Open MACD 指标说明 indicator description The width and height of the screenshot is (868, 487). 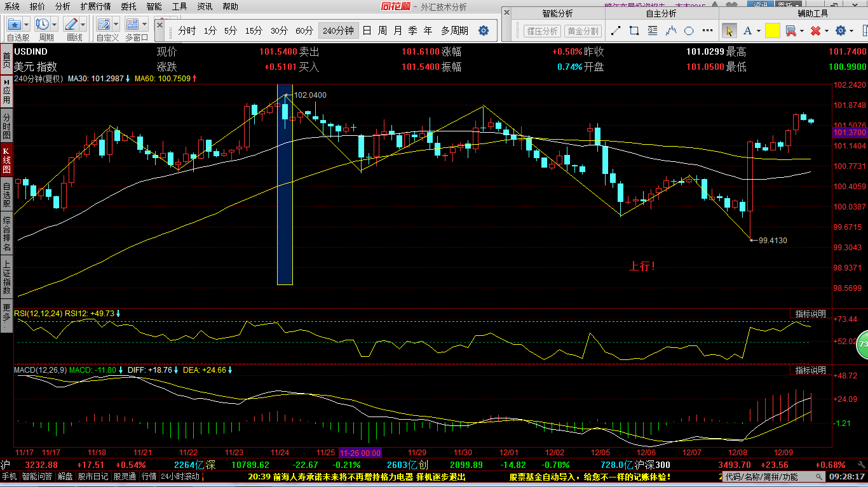pyautogui.click(x=811, y=370)
